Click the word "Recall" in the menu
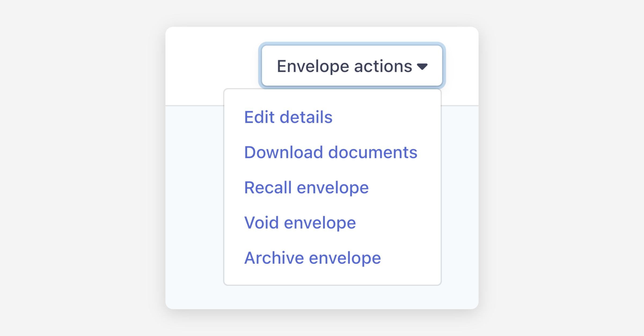The width and height of the screenshot is (644, 336). (268, 187)
